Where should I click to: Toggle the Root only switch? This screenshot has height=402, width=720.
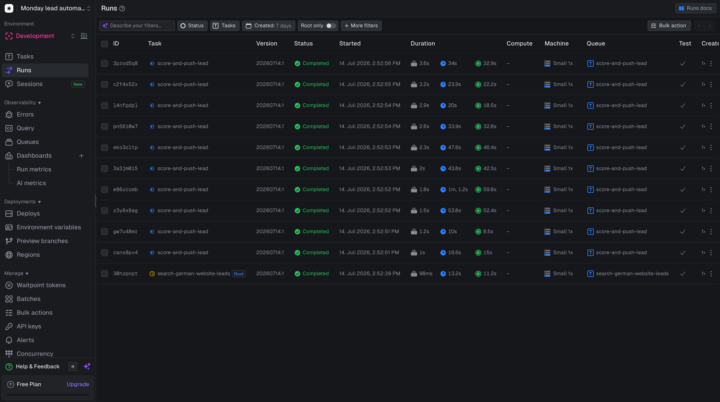[x=330, y=26]
